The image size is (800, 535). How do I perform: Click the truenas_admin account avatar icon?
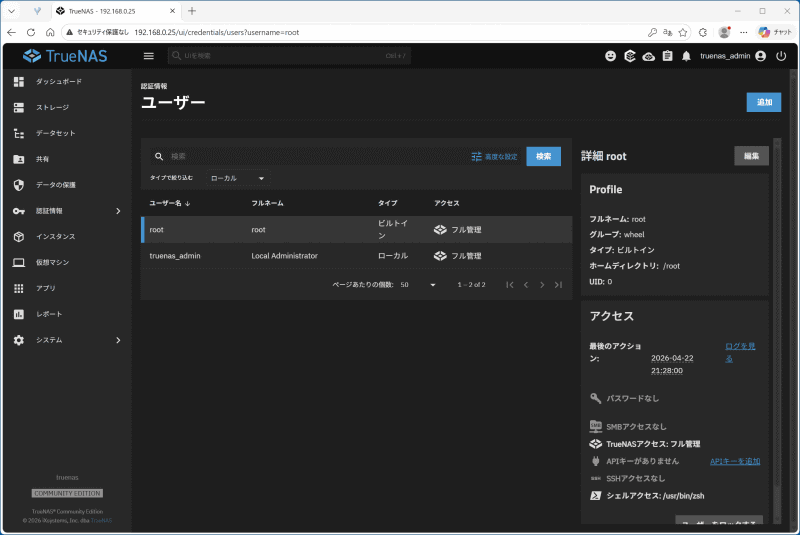[761, 56]
